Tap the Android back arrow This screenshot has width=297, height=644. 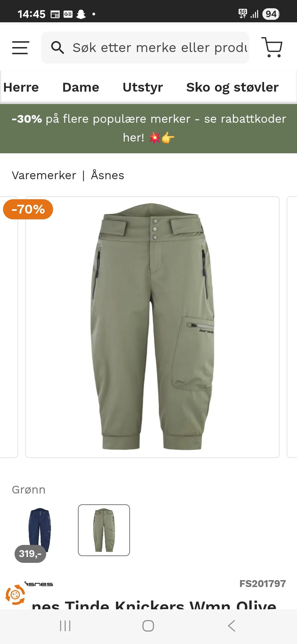pyautogui.click(x=231, y=626)
